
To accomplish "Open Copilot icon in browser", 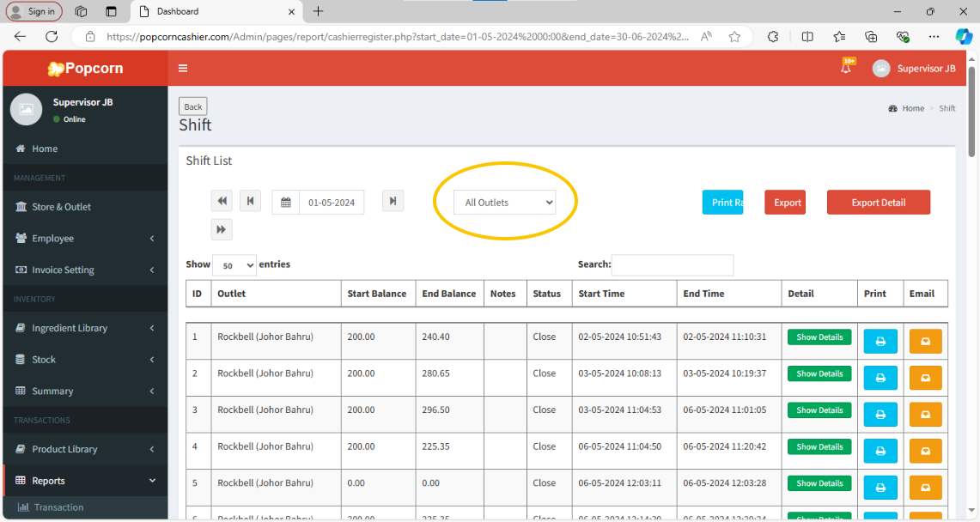I will point(963,37).
